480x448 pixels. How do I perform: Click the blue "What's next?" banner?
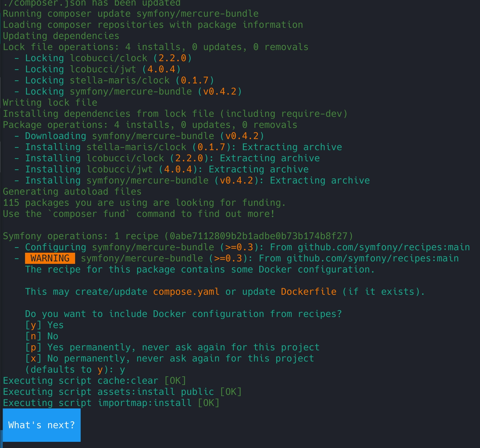pos(42,425)
